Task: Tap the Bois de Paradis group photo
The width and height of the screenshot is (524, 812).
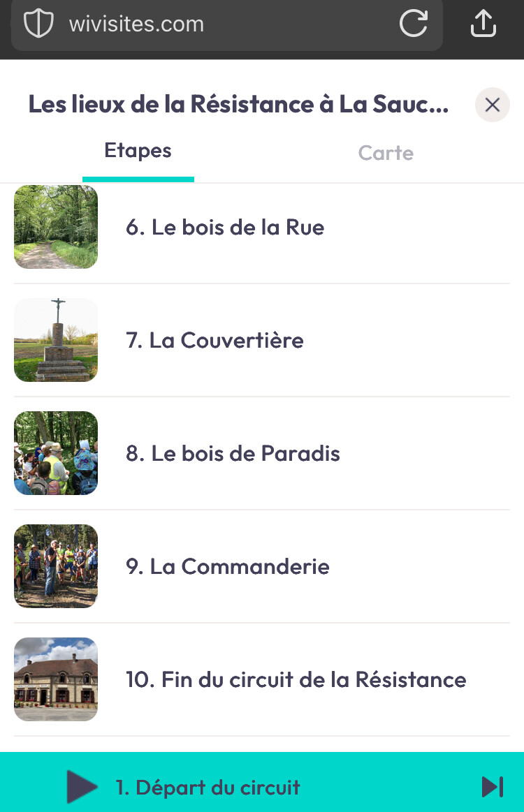Action: [x=56, y=453]
